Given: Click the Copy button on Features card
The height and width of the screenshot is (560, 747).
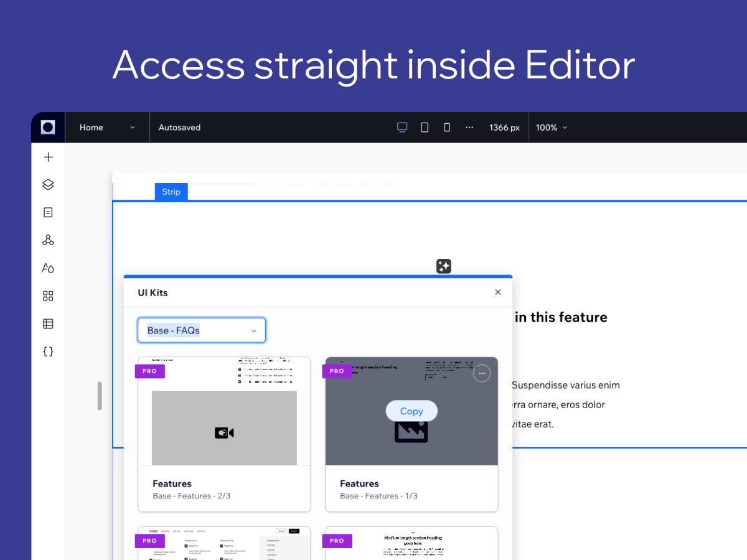Looking at the screenshot, I should pyautogui.click(x=411, y=411).
